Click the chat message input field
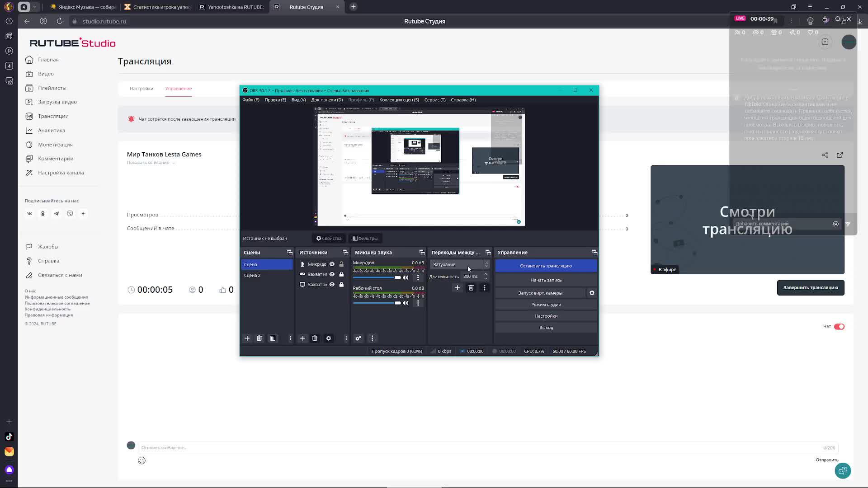868x488 pixels. tap(488, 447)
